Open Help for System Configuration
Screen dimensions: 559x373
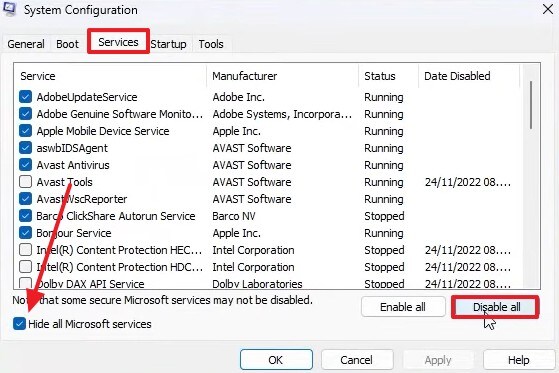[519, 360]
